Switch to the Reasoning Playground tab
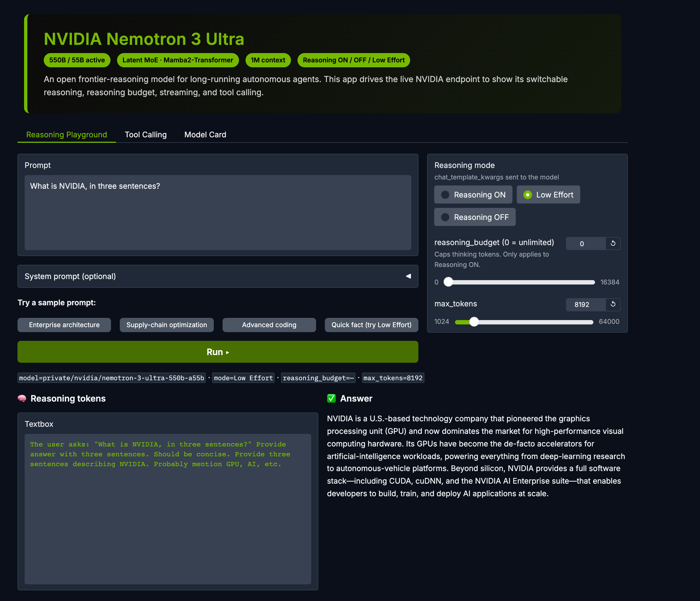Screen dimensions: 700x601 tap(66, 135)
